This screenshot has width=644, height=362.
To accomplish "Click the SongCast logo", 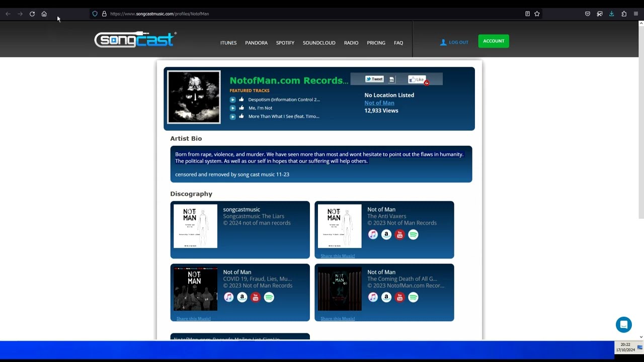I will pos(135,40).
